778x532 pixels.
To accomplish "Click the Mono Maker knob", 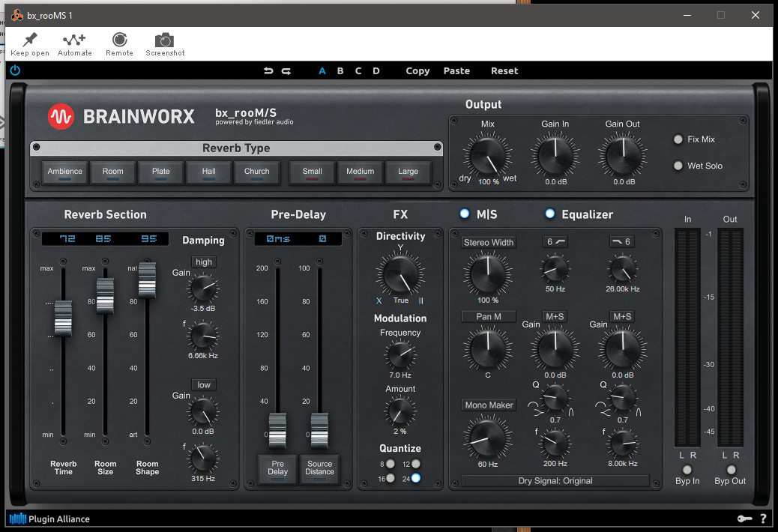I will (488, 438).
